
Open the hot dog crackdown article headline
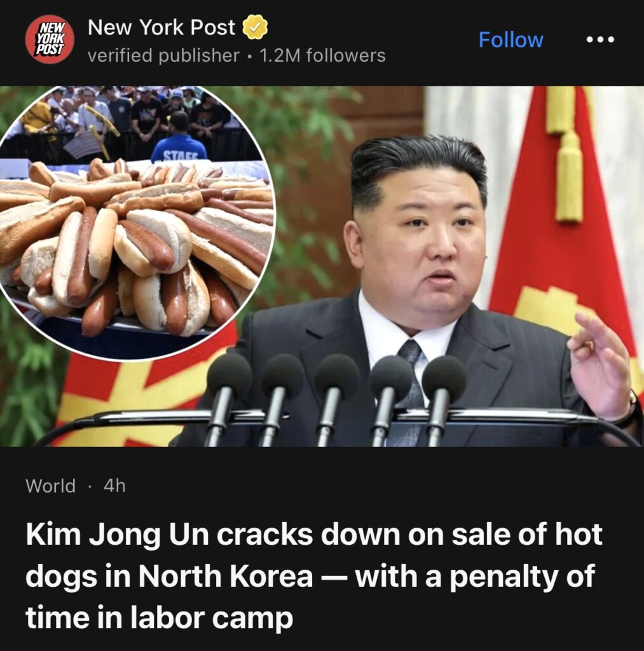tap(314, 576)
